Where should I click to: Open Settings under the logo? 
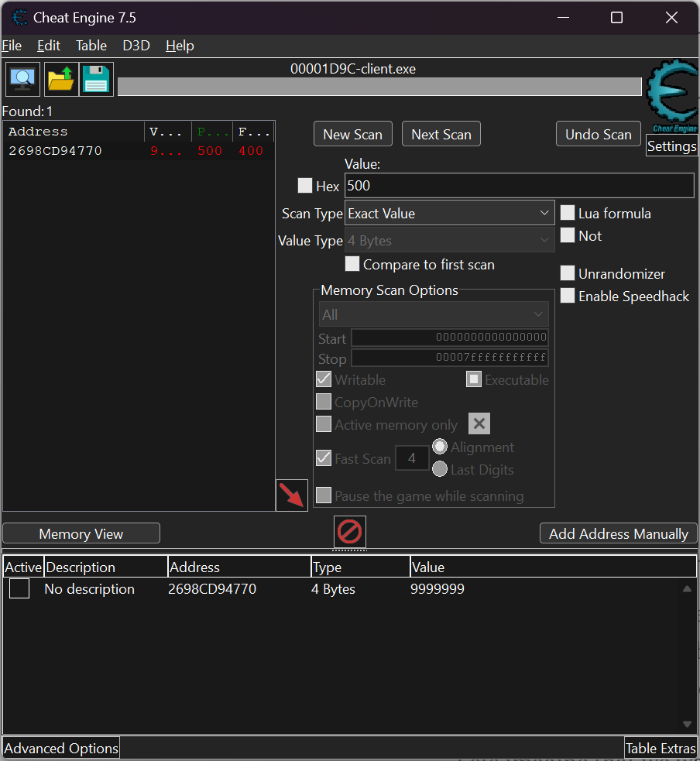point(672,146)
